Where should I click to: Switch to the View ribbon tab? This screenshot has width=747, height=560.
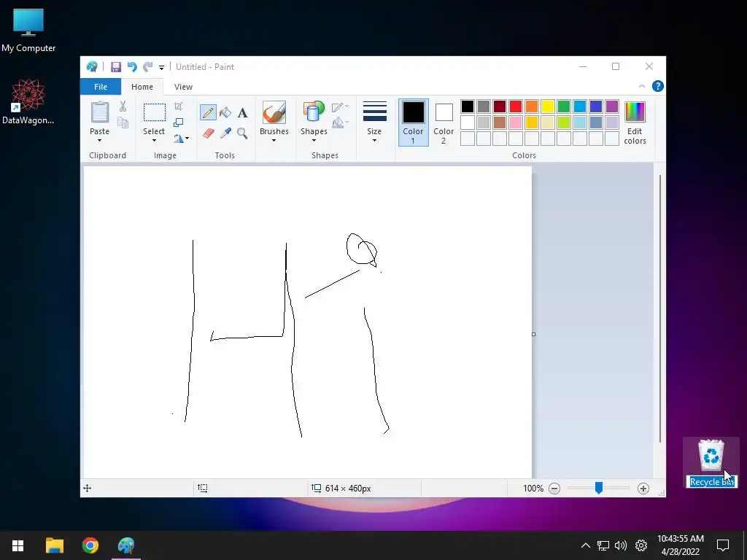(x=183, y=87)
